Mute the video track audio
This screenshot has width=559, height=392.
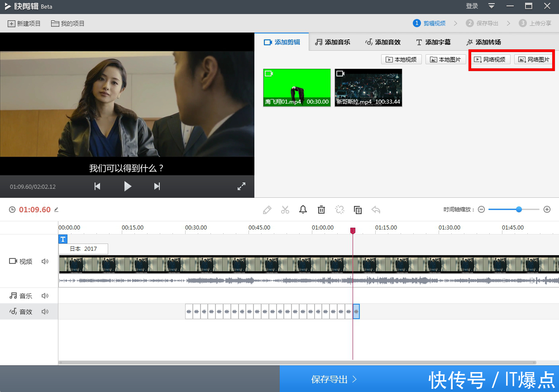[x=45, y=261]
